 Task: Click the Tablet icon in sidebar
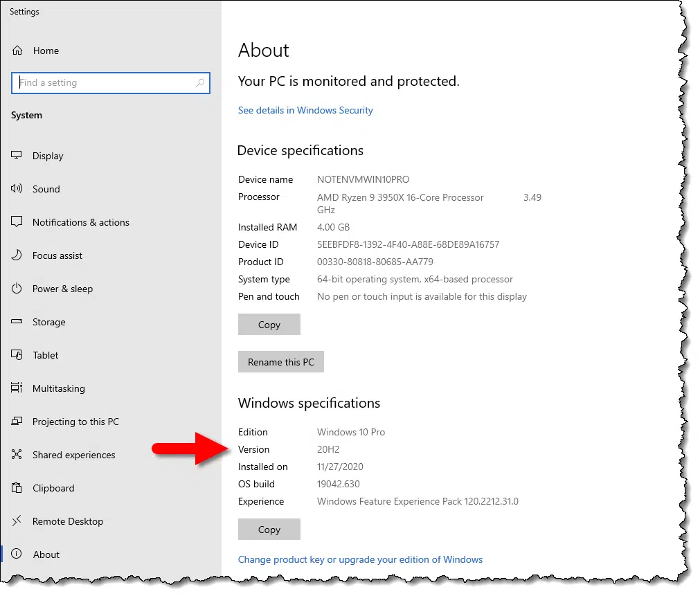point(17,355)
